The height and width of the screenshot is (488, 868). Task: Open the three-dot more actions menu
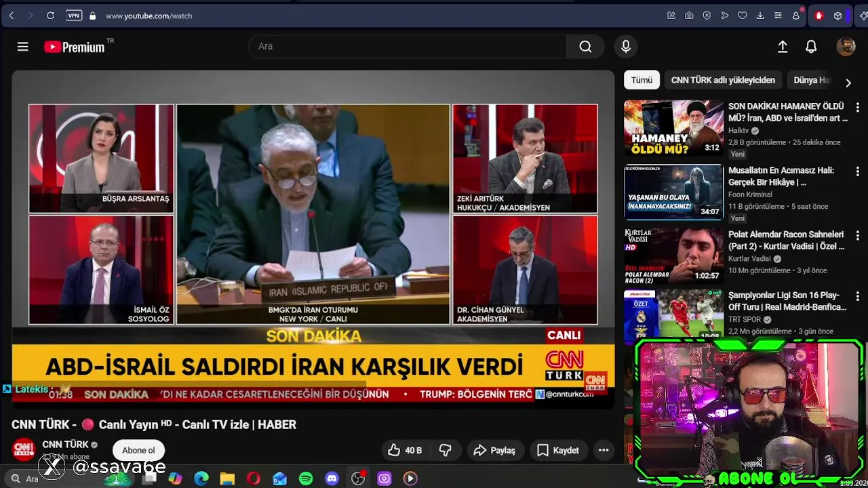point(604,450)
